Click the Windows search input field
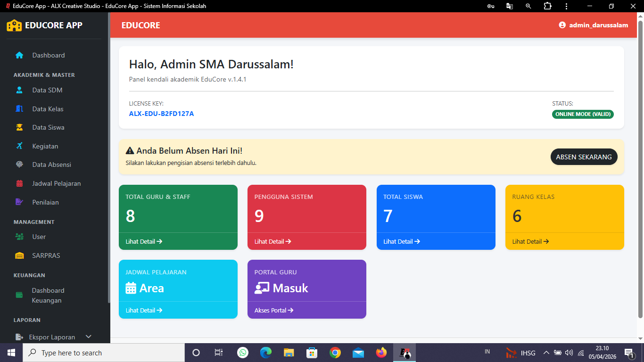 pyautogui.click(x=104, y=352)
